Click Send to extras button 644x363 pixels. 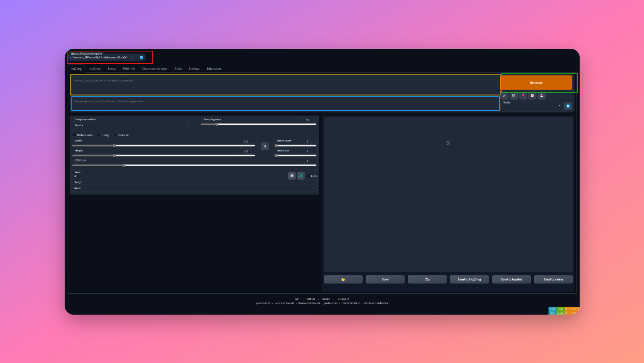554,280
